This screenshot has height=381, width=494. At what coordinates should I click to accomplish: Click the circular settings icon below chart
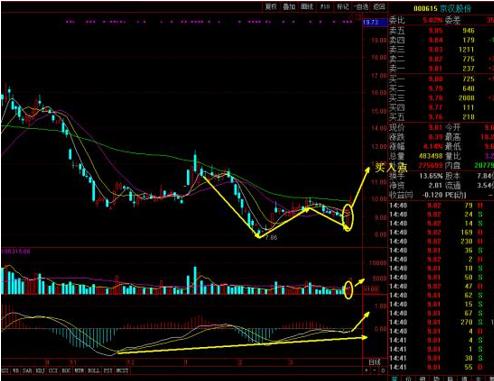coord(383,371)
